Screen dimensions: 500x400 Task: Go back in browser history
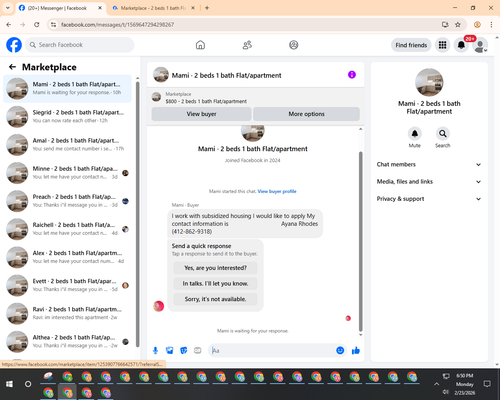9,25
